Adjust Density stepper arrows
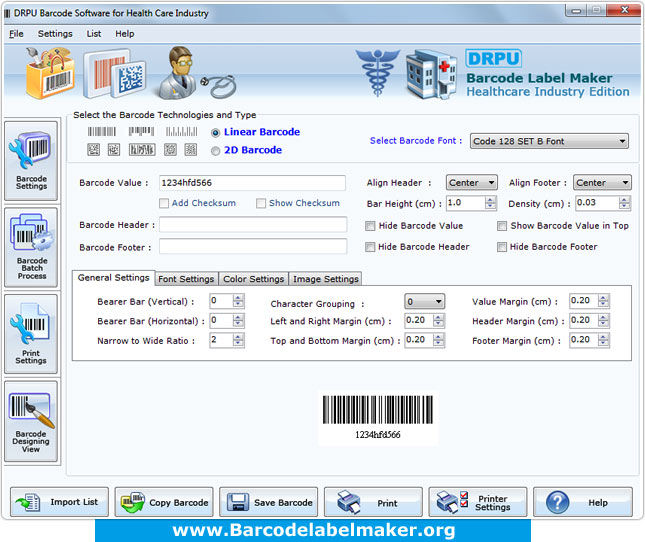The height and width of the screenshot is (542, 645). (x=624, y=203)
